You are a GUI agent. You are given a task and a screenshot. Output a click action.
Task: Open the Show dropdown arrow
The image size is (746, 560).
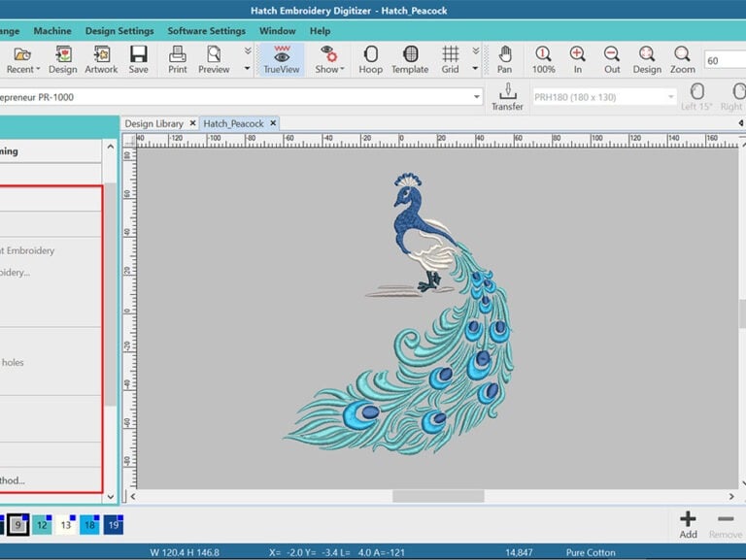coord(342,70)
